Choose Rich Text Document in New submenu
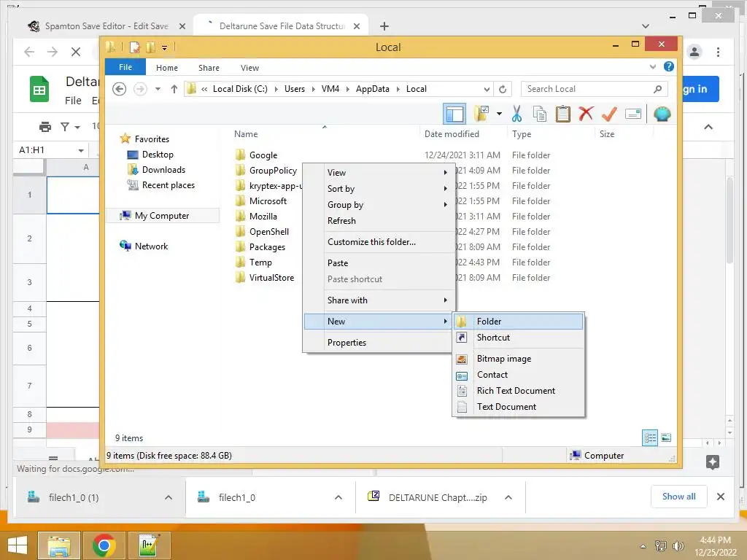The width and height of the screenshot is (747, 560). tap(518, 391)
